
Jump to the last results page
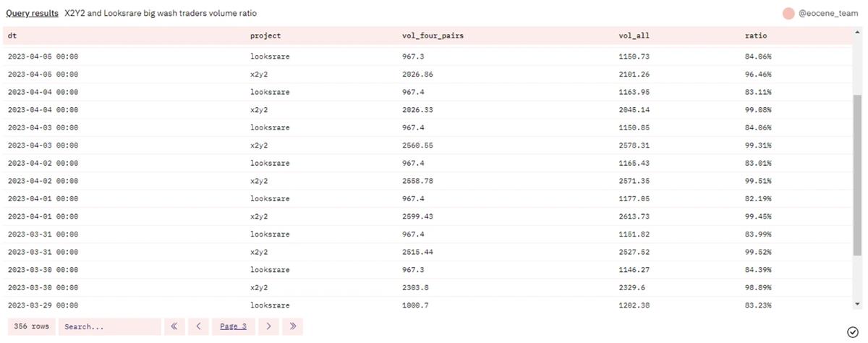pos(293,326)
